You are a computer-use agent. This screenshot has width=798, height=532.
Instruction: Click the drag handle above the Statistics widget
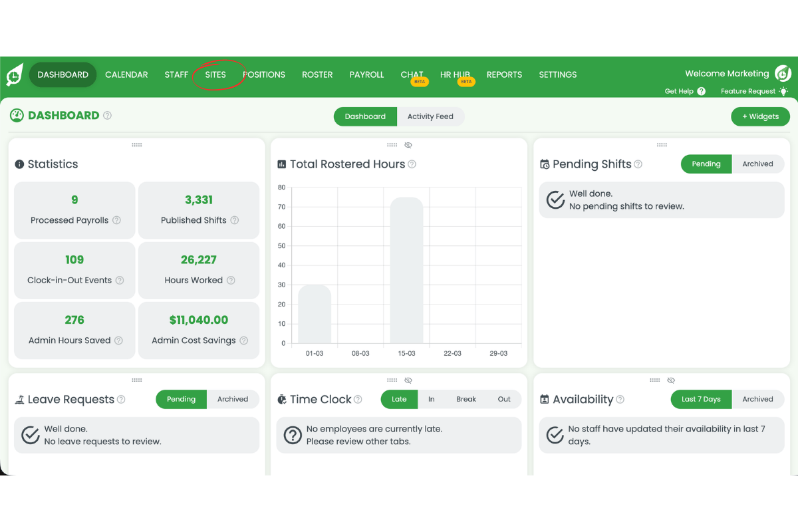[136, 144]
